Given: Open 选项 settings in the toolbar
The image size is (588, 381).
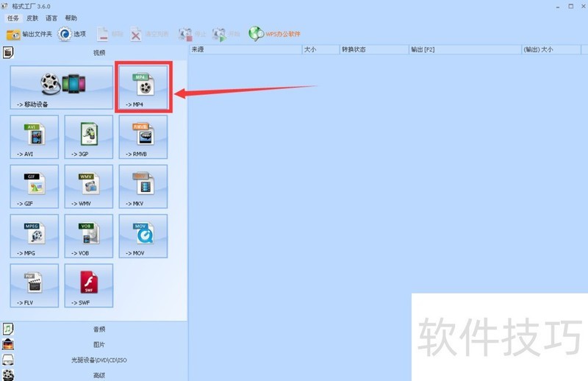Looking at the screenshot, I should 71,34.
